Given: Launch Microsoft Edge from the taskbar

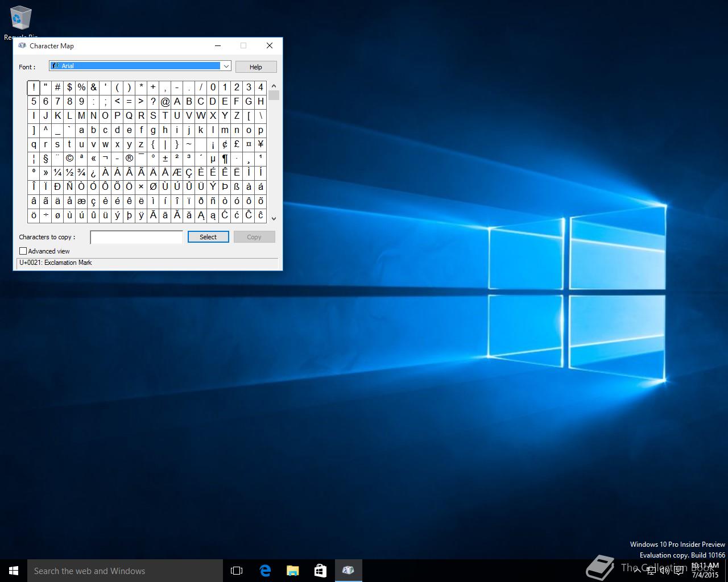Looking at the screenshot, I should pyautogui.click(x=265, y=571).
